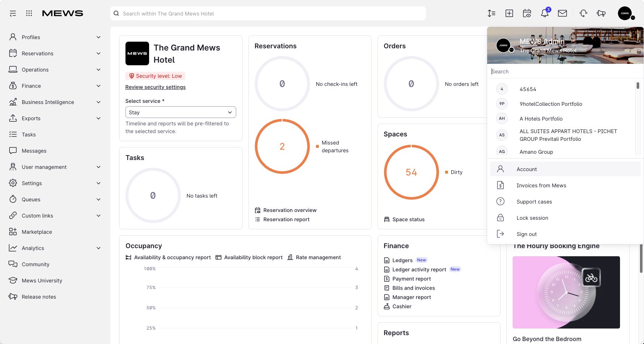Click the plus-square new item icon
The width and height of the screenshot is (644, 344).
pyautogui.click(x=509, y=14)
